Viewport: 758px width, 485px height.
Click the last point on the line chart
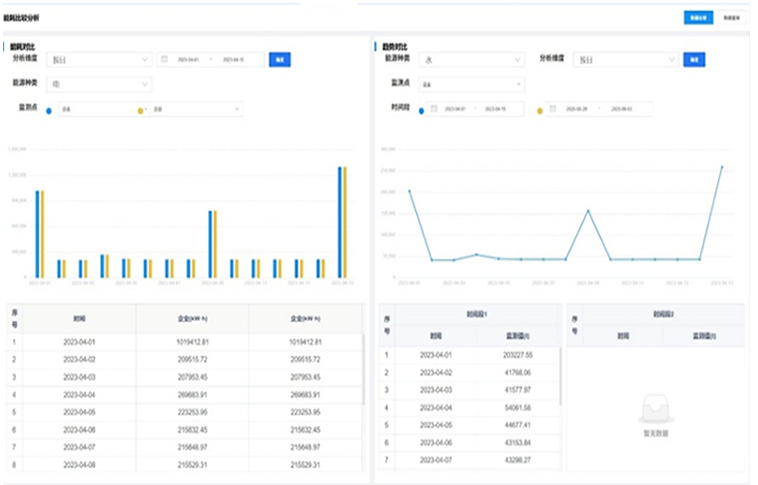point(721,167)
